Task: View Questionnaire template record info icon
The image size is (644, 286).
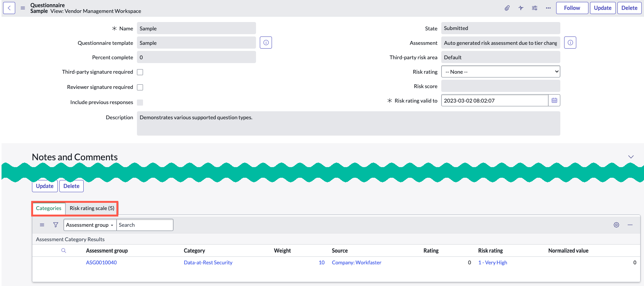Action: [x=266, y=43]
